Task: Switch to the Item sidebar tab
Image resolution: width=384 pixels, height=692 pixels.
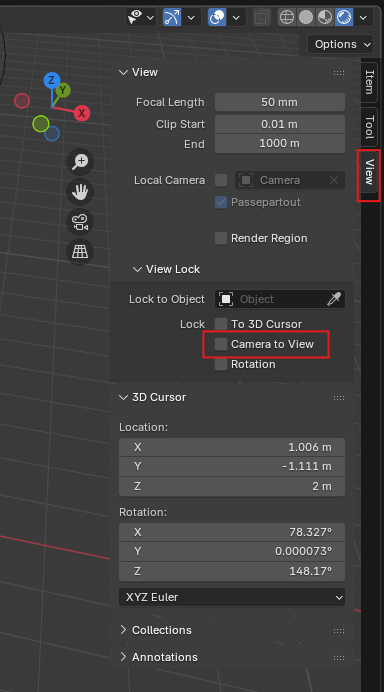Action: [x=369, y=82]
